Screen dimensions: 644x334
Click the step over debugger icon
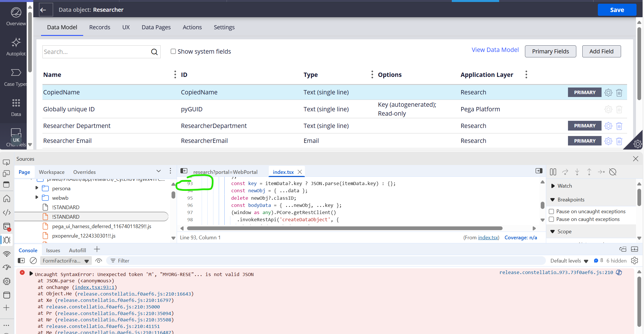pos(565,172)
